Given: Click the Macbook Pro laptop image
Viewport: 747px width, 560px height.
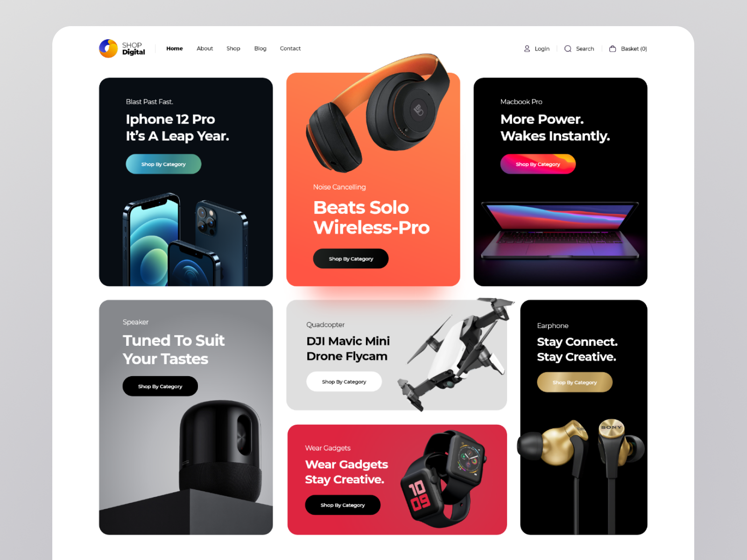Looking at the screenshot, I should pos(560,231).
